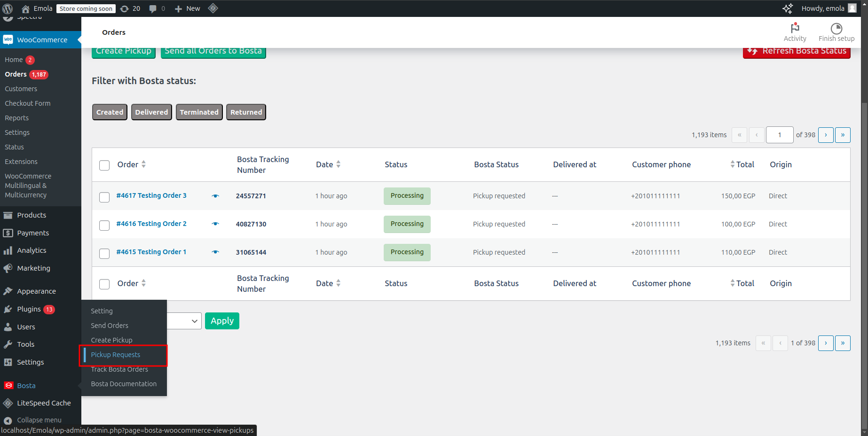868x436 pixels.
Task: Sort by Order column in header
Action: pos(132,164)
